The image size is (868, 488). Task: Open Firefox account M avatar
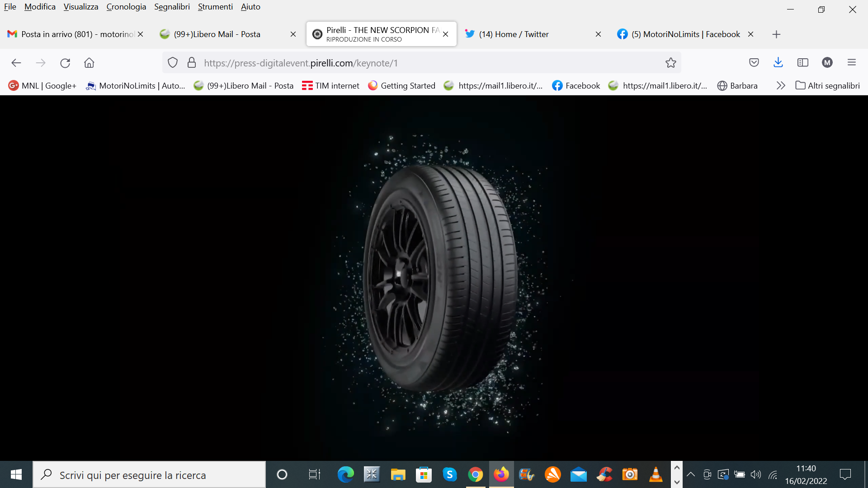[827, 63]
